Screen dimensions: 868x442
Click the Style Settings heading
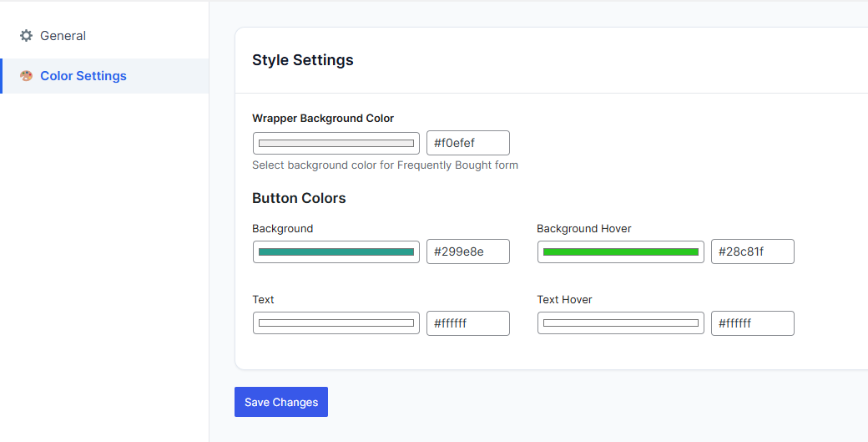pyautogui.click(x=303, y=60)
